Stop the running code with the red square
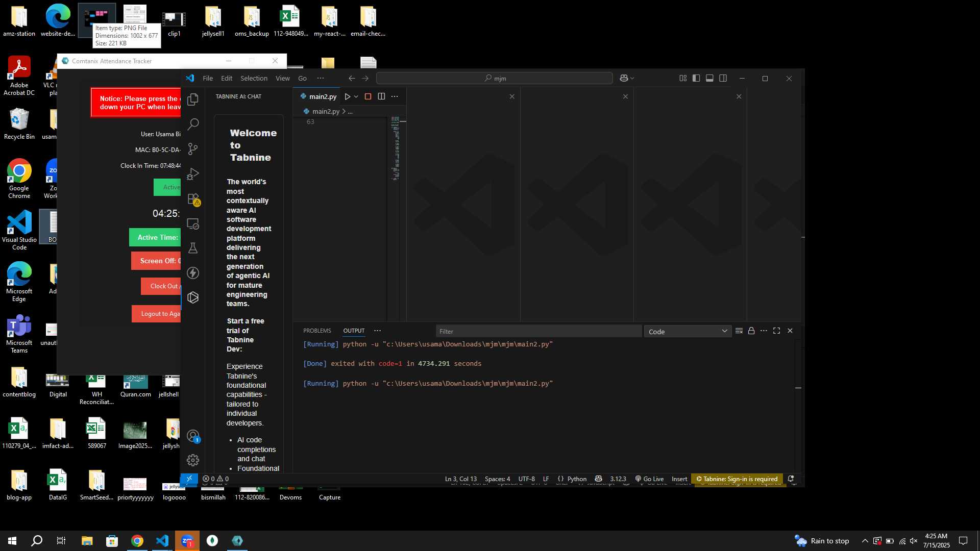The image size is (980, 551). (x=367, y=96)
